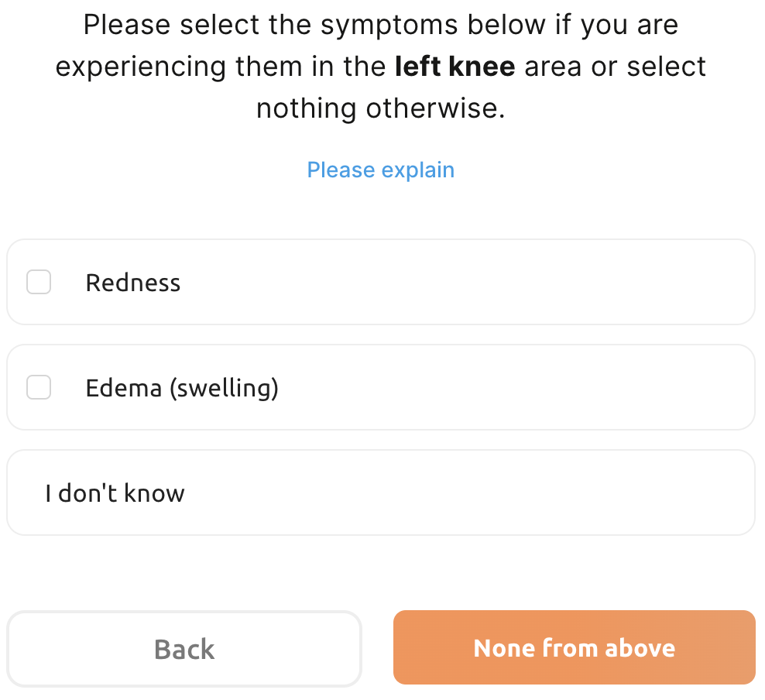The width and height of the screenshot is (765, 700).
Task: Click the bold "left knee" text
Action: coord(455,67)
